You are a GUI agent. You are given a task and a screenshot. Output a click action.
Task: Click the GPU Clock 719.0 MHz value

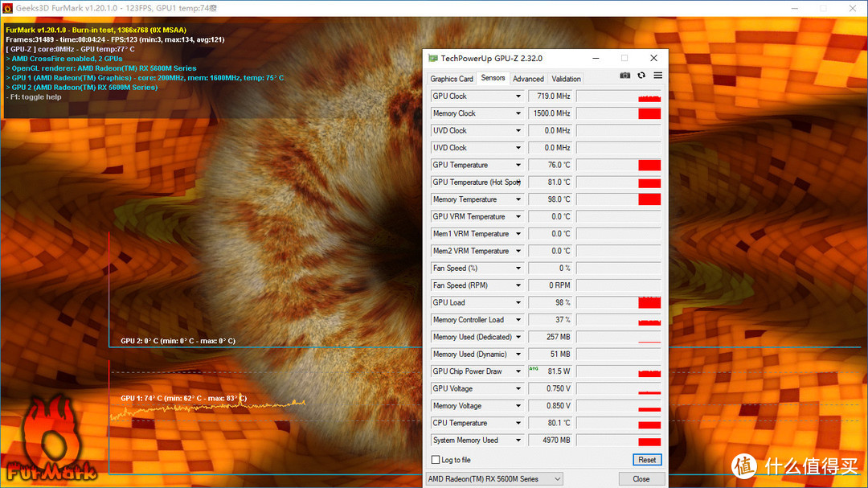[551, 96]
